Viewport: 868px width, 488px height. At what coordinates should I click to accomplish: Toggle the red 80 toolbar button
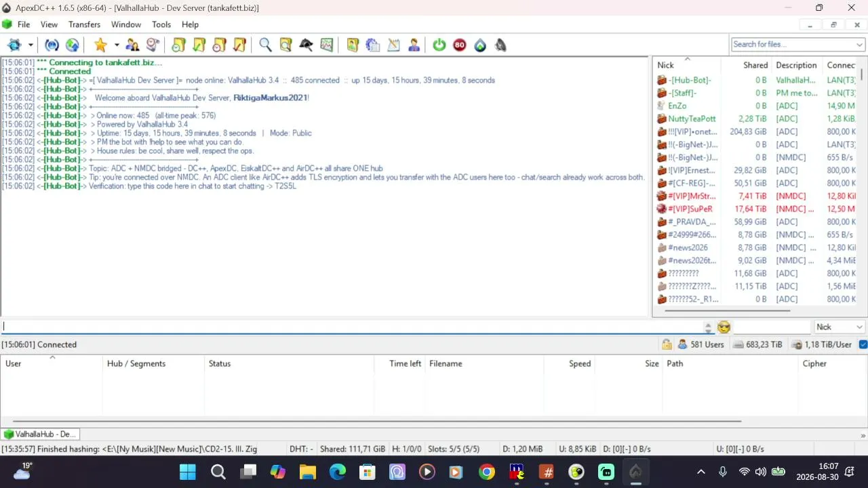(460, 45)
